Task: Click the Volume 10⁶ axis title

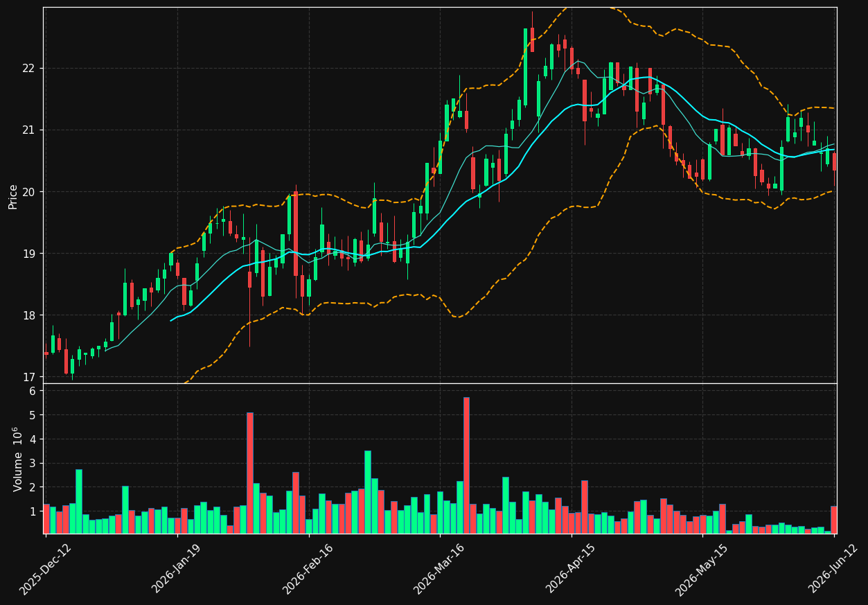Action: pos(18,459)
